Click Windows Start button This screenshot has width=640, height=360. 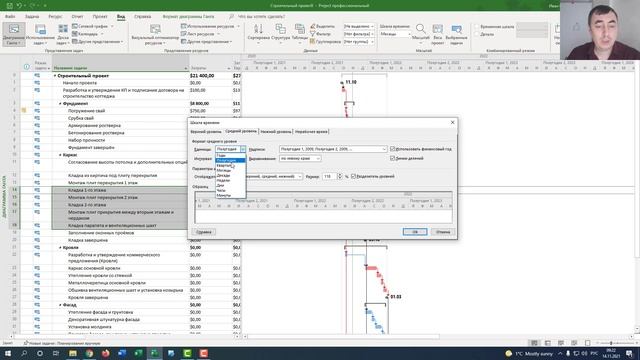coord(7,353)
